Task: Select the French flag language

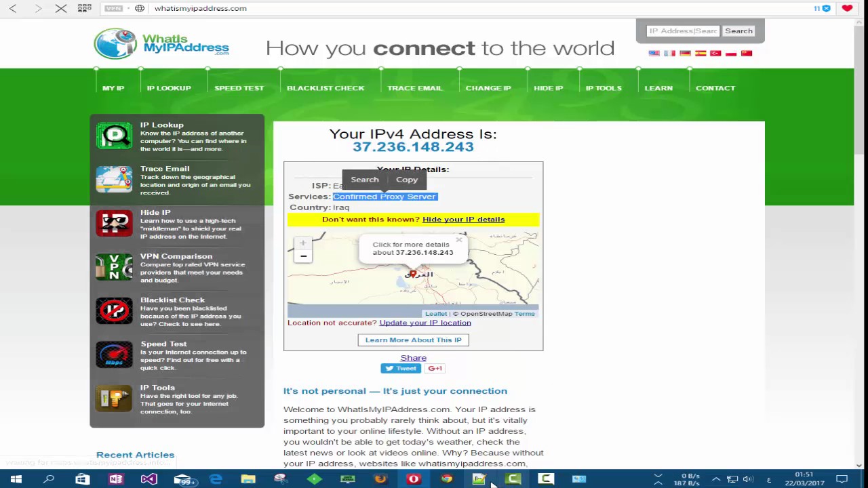Action: pyautogui.click(x=669, y=53)
